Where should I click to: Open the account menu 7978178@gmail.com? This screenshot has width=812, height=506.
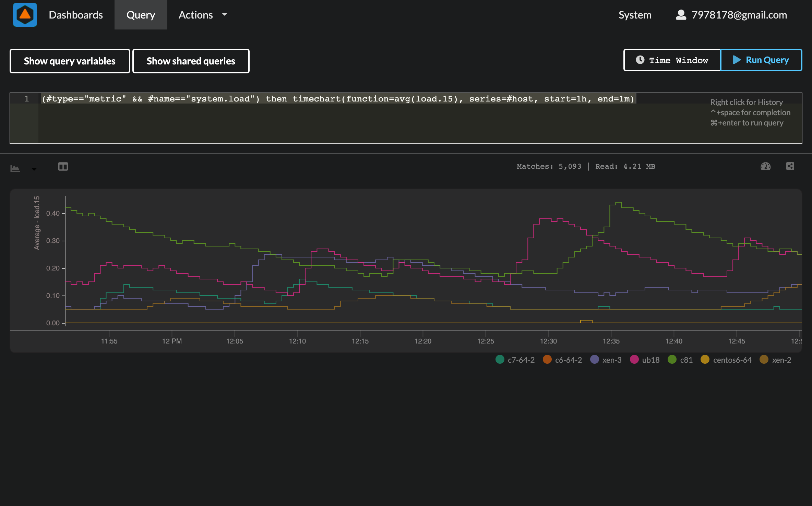pyautogui.click(x=739, y=15)
